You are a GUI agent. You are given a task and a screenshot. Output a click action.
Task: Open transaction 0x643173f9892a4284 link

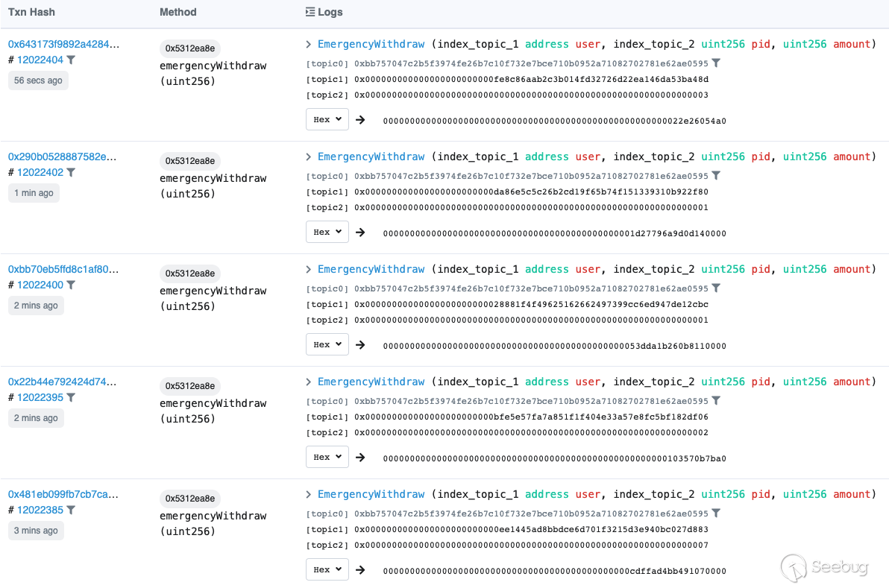point(63,44)
